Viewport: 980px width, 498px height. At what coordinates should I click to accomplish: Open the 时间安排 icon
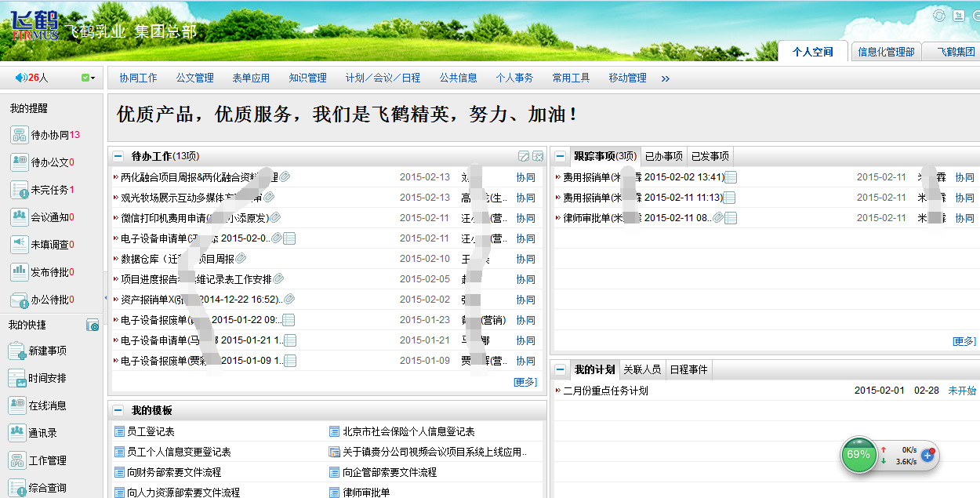[17, 378]
